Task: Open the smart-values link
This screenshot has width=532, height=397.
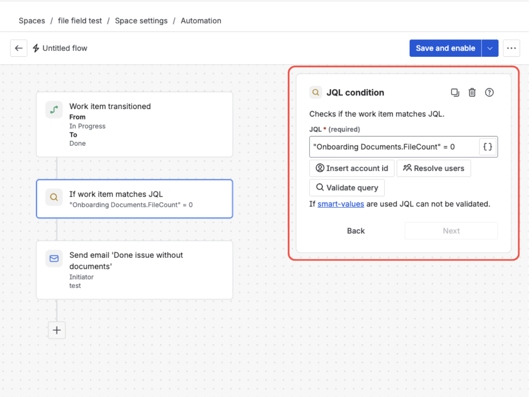Action: coord(341,204)
